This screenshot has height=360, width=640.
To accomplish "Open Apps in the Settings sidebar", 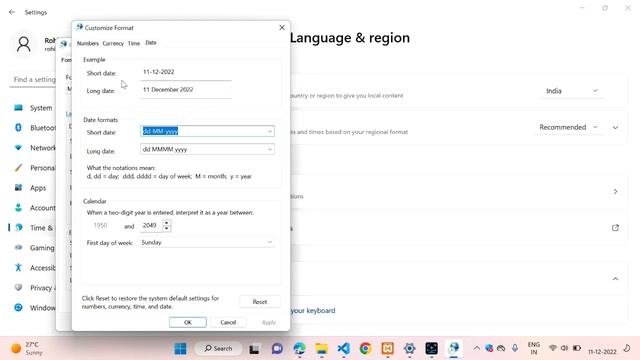I will (38, 188).
